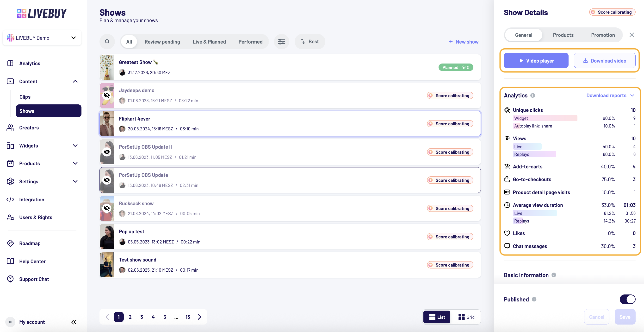Screen dimensions: 644x332
Task: Toggle hidden eye on Jaydeeps demo thumbnail
Action: [x=107, y=96]
